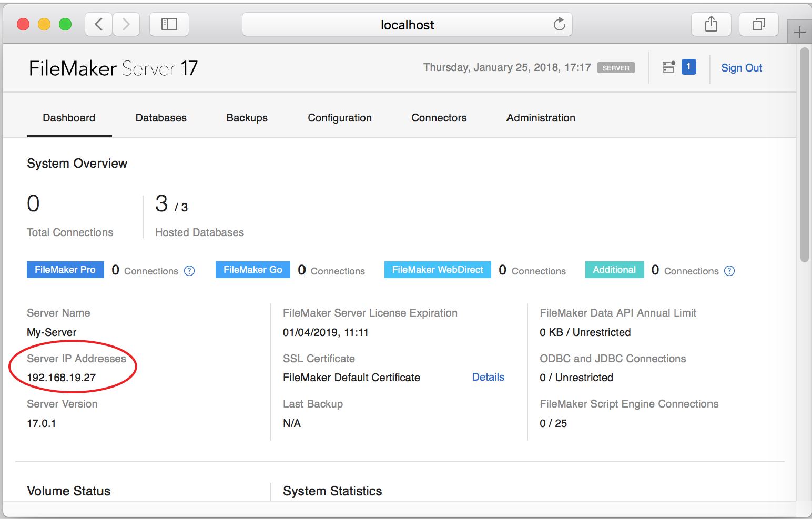Reload the localhost page
The width and height of the screenshot is (812, 519).
(x=559, y=24)
